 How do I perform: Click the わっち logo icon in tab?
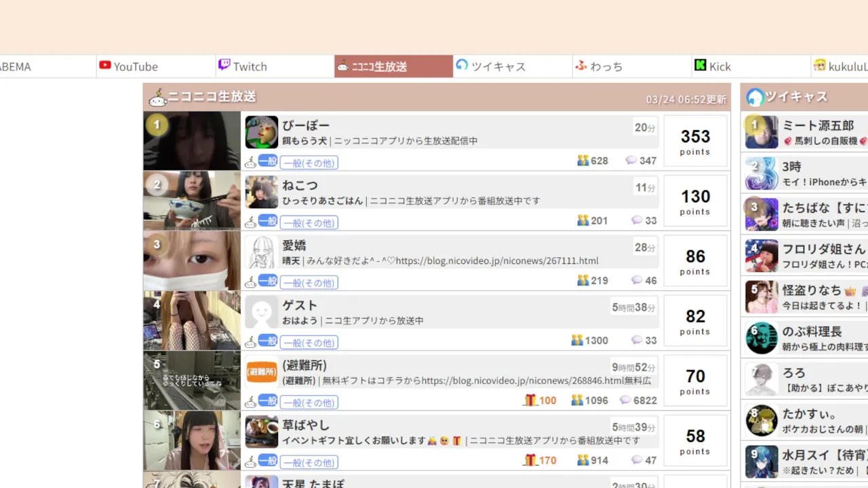click(581, 66)
